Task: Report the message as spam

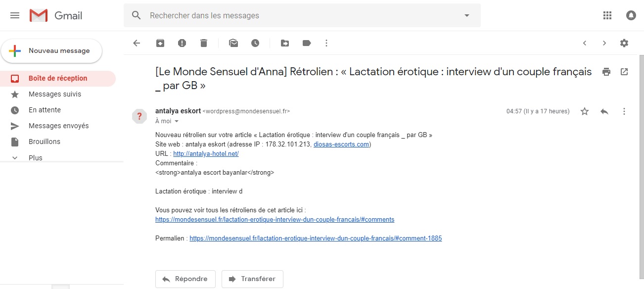Action: point(182,43)
